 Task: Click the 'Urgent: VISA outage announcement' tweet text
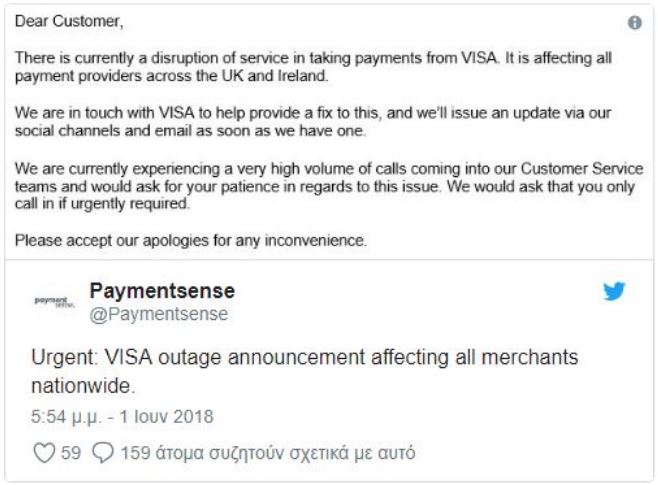click(x=305, y=371)
